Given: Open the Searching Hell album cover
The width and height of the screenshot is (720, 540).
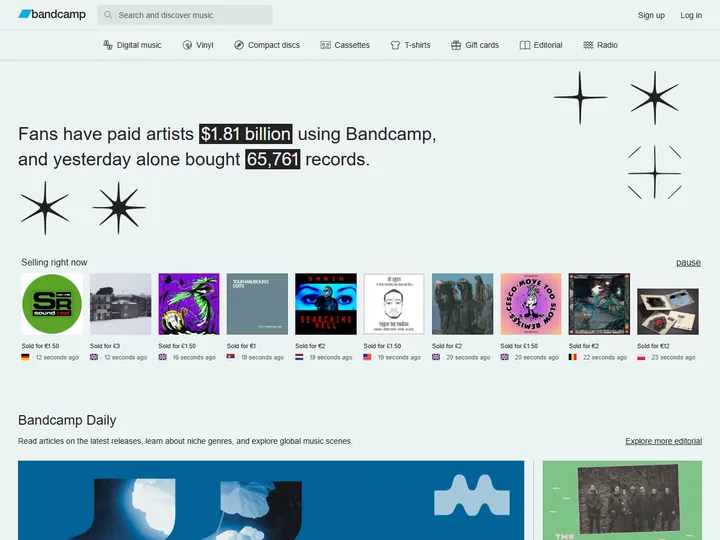Looking at the screenshot, I should pos(326,304).
